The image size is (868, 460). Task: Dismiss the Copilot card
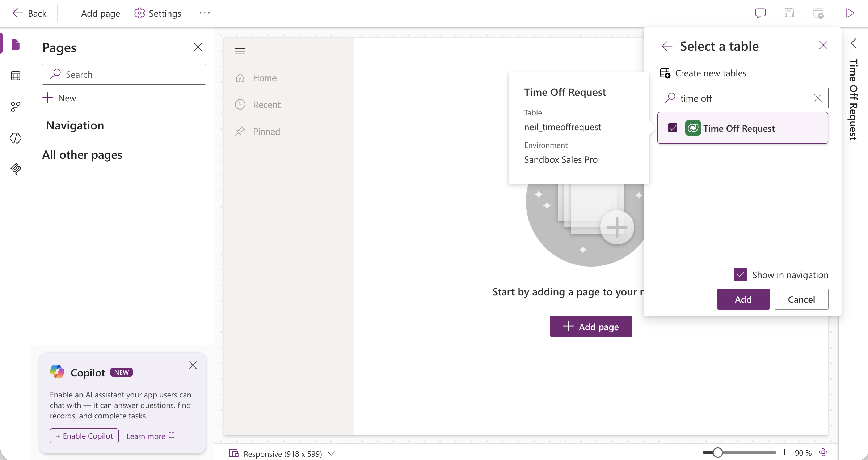point(193,365)
